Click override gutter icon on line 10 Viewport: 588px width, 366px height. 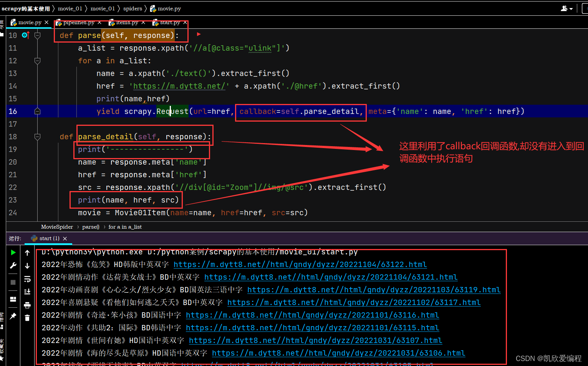coord(26,35)
